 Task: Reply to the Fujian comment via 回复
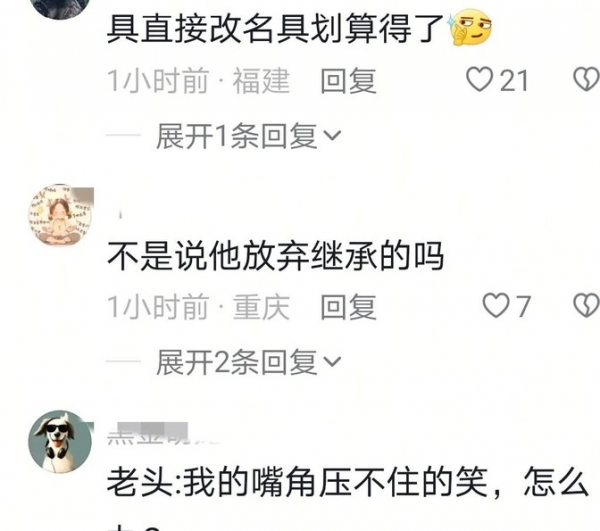[348, 80]
